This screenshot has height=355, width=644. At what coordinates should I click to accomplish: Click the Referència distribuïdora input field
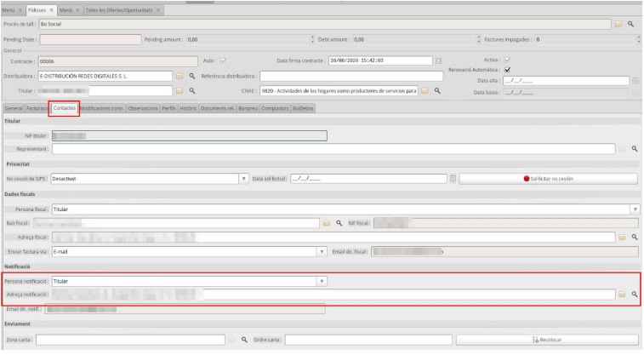(x=351, y=76)
